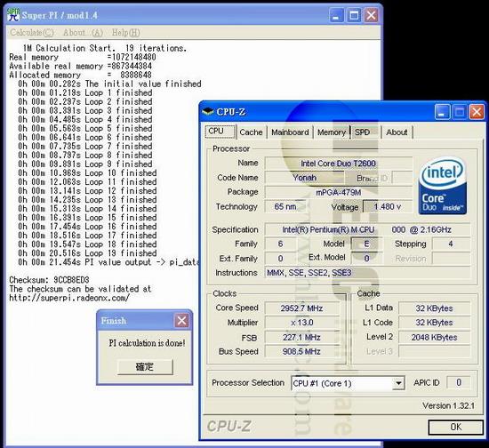The width and height of the screenshot is (489, 448).
Task: Click the Super PI title bar icon
Action: (13, 15)
